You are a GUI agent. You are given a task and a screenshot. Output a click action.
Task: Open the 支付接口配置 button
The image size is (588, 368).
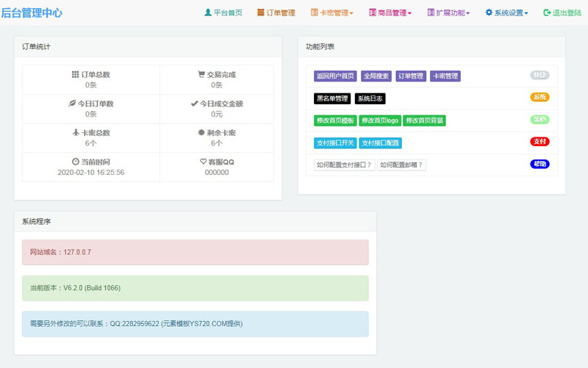tap(380, 143)
